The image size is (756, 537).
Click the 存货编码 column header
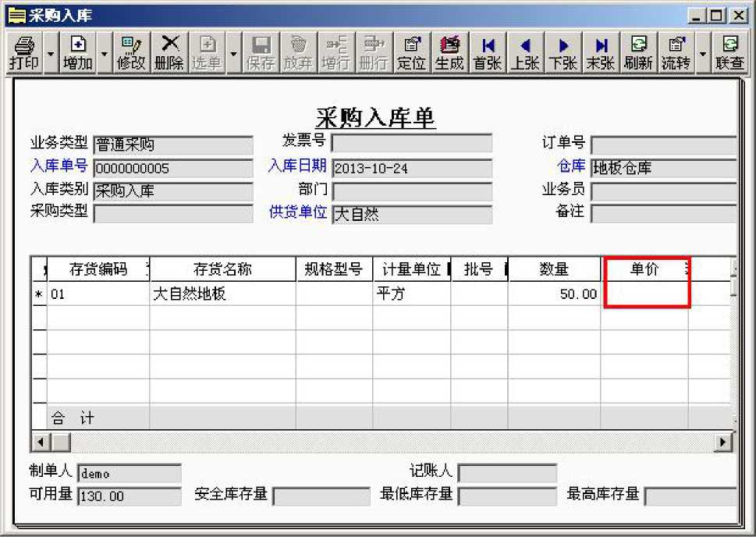(98, 269)
